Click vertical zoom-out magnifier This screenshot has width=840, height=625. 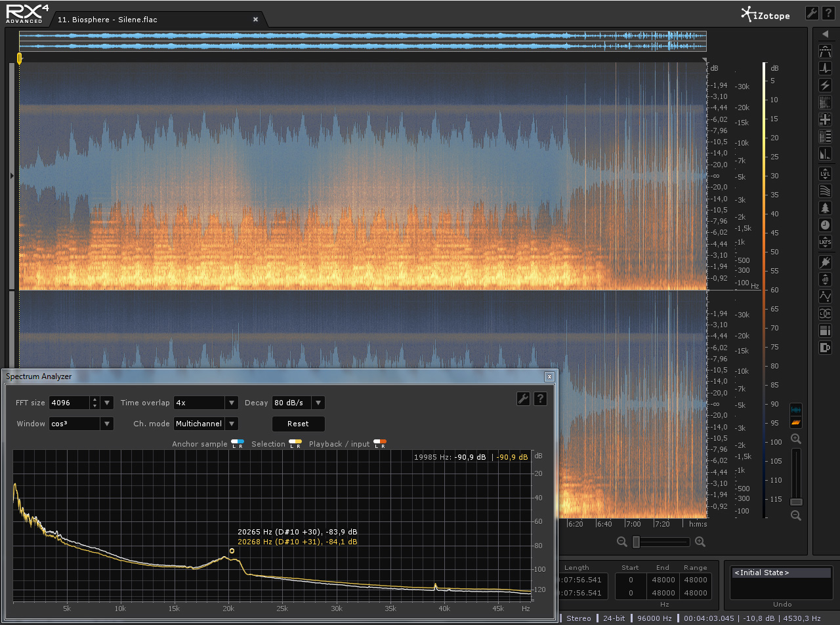(x=796, y=515)
